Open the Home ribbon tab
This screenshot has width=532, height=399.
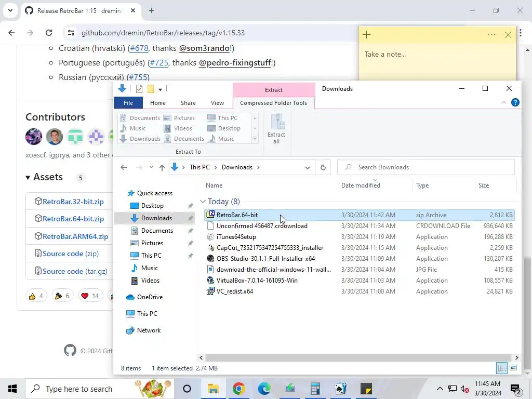tap(158, 103)
